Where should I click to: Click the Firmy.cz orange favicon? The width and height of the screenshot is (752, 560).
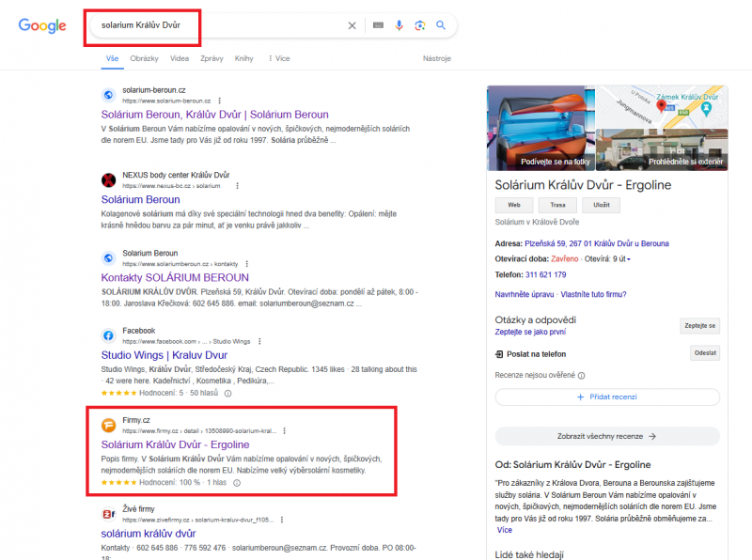[x=109, y=425]
